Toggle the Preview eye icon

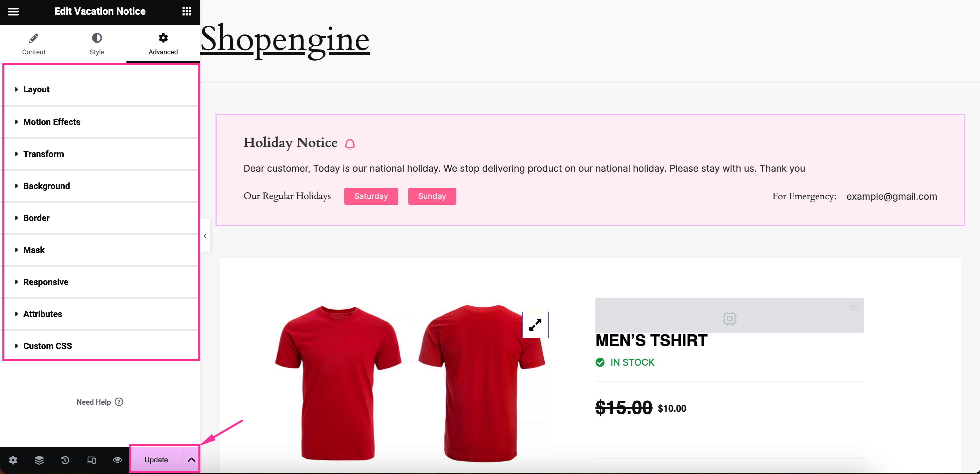pos(117,460)
